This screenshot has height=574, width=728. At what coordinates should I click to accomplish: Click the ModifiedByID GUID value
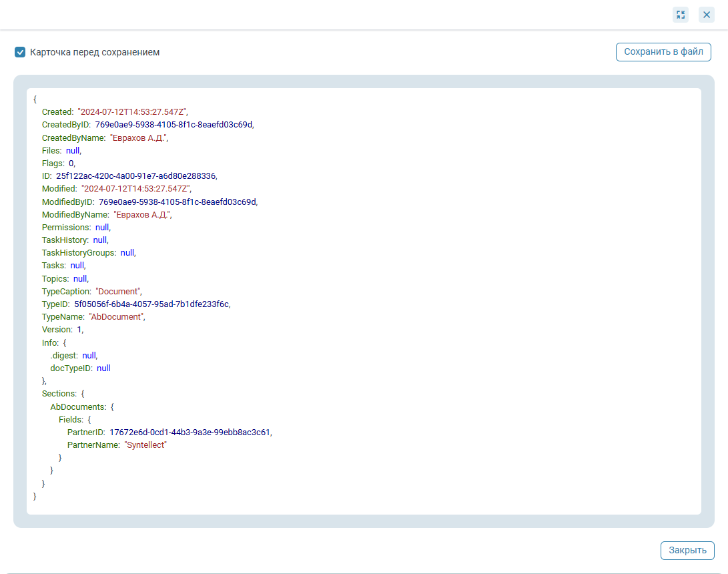pos(177,202)
